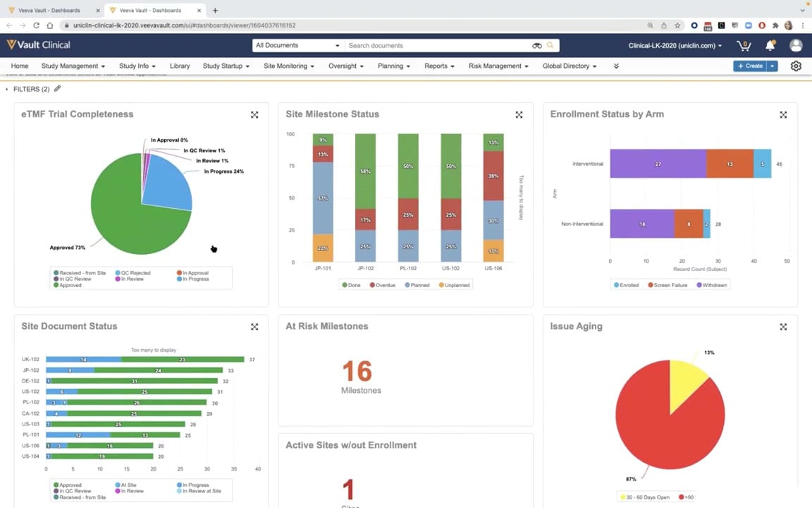Open the shopping cart icon

pos(744,46)
